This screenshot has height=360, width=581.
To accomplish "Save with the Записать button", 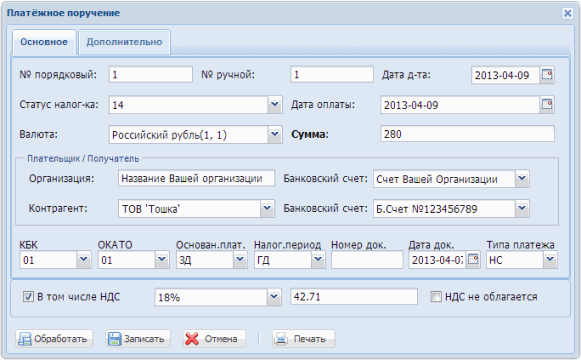I will coord(138,339).
